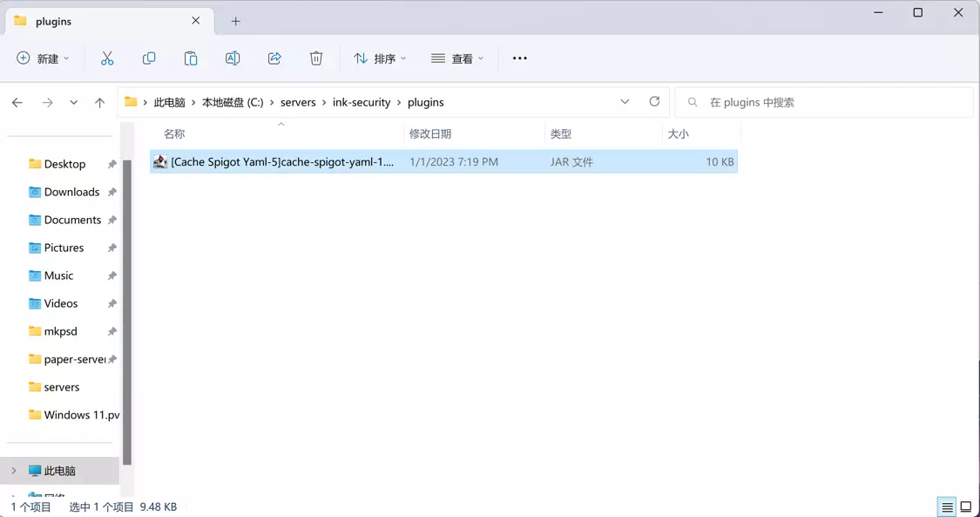The image size is (980, 517).
Task: Open the 新建 (New) dropdown
Action: [43, 58]
